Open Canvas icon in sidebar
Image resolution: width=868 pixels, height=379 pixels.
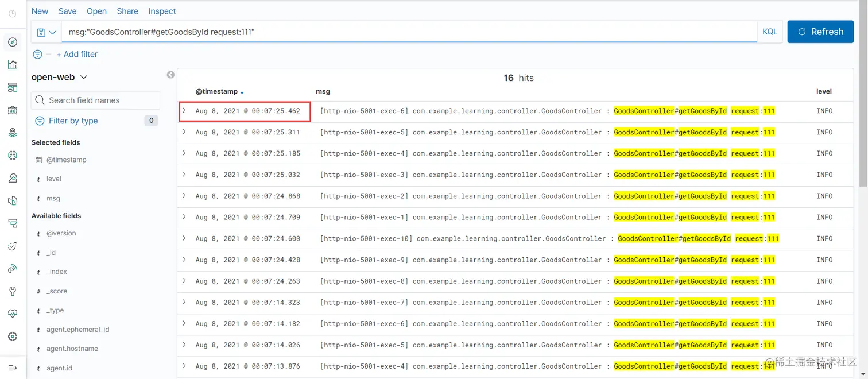(13, 110)
